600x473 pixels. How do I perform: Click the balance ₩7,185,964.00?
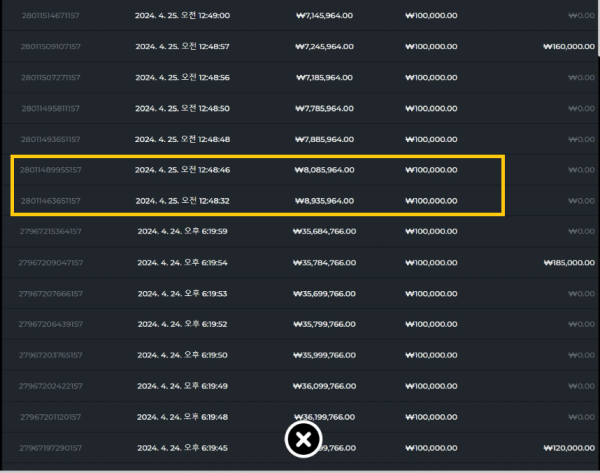[x=324, y=78]
